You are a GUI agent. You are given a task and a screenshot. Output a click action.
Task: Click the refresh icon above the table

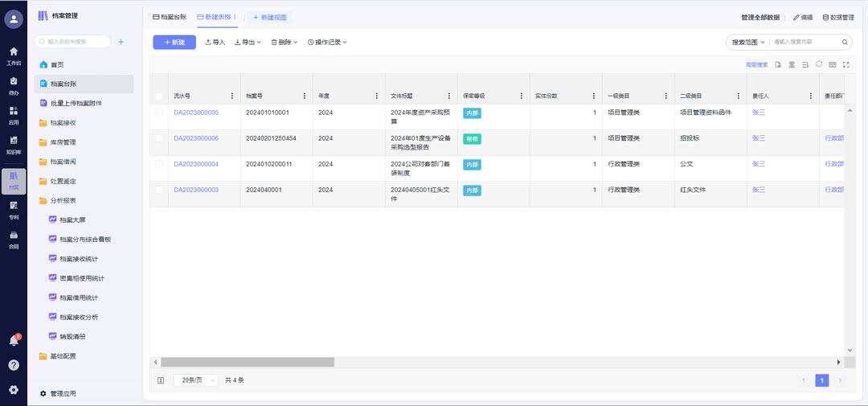(x=819, y=64)
